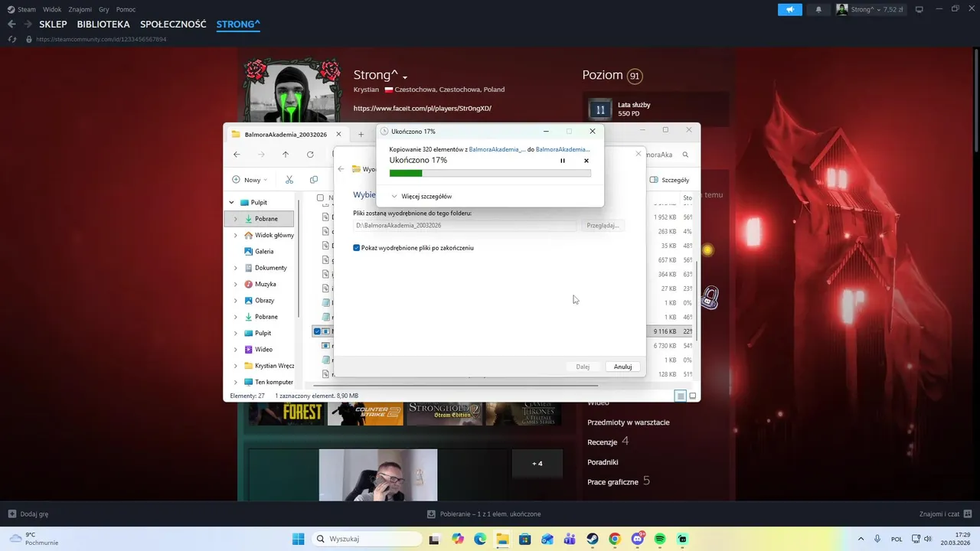This screenshot has width=980, height=551.
Task: Open the Gry menu in Steam
Action: [x=104, y=9]
